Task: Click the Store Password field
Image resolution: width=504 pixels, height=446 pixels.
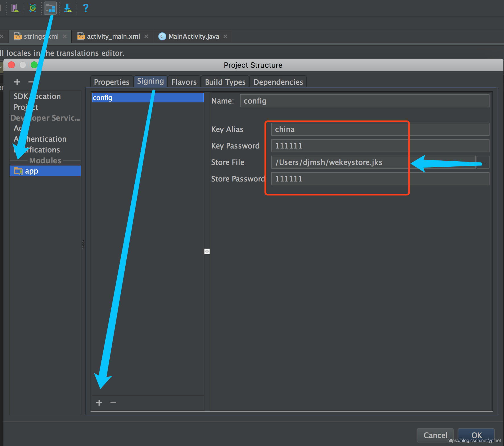Action: pyautogui.click(x=380, y=179)
